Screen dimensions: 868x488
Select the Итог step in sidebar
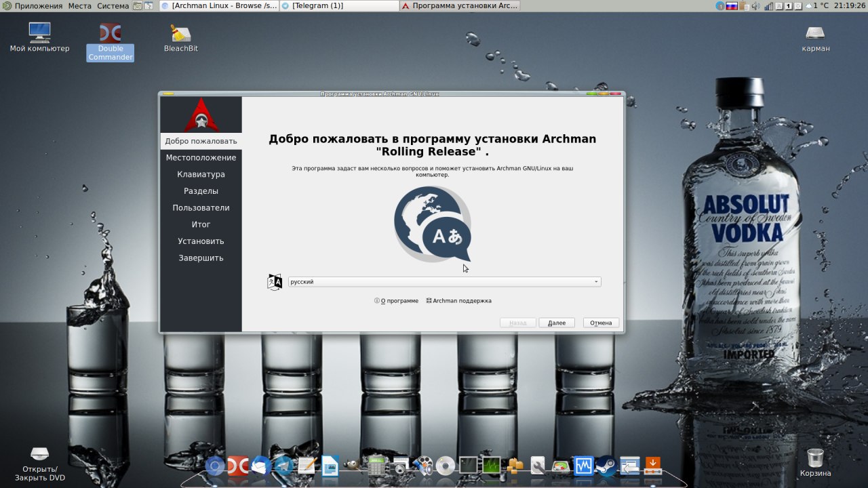(201, 224)
